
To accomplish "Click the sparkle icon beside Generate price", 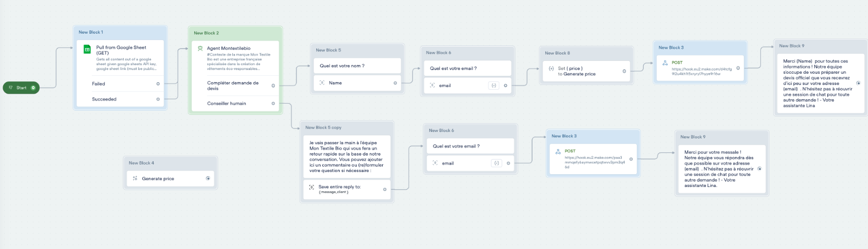I will click(135, 178).
